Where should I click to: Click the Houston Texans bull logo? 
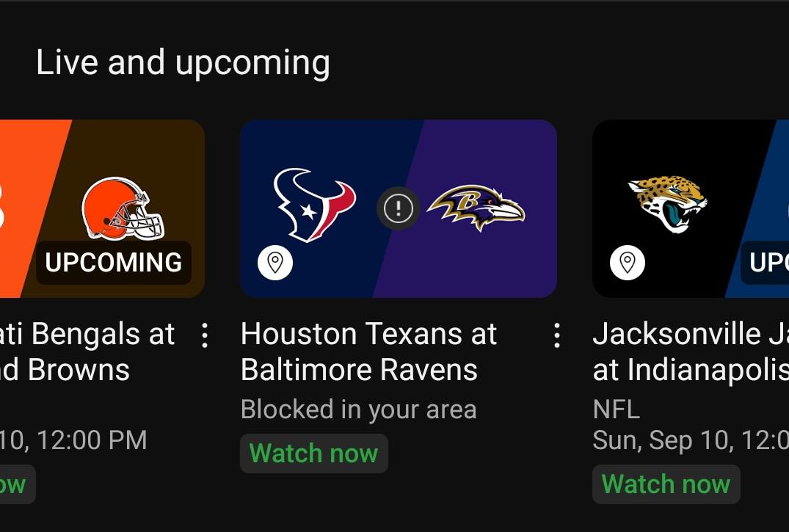[314, 205]
